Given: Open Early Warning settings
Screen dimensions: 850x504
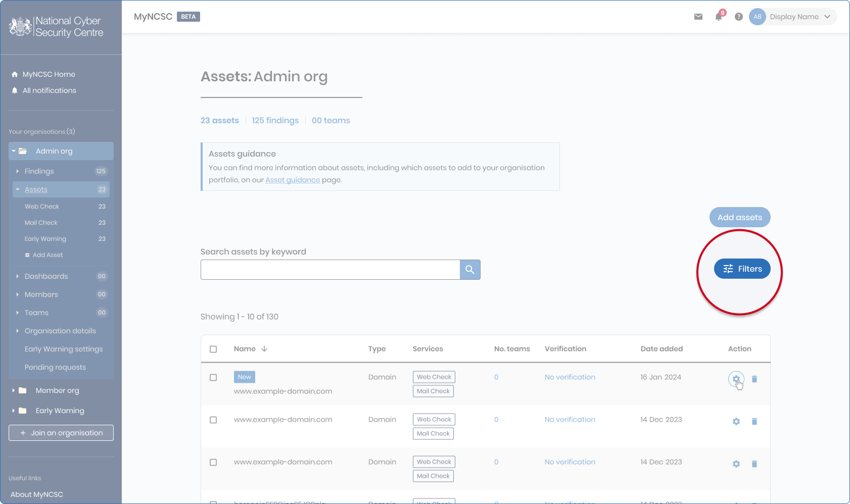Looking at the screenshot, I should [64, 349].
